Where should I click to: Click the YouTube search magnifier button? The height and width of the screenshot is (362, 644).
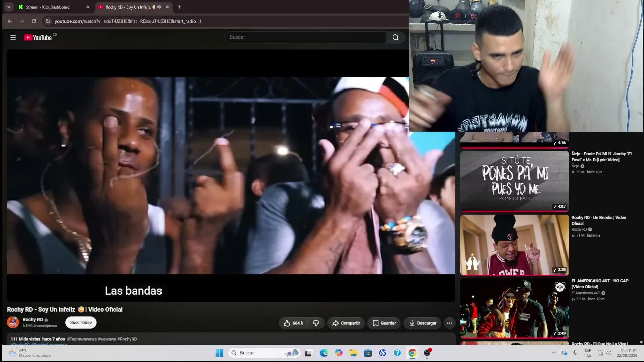(x=396, y=37)
